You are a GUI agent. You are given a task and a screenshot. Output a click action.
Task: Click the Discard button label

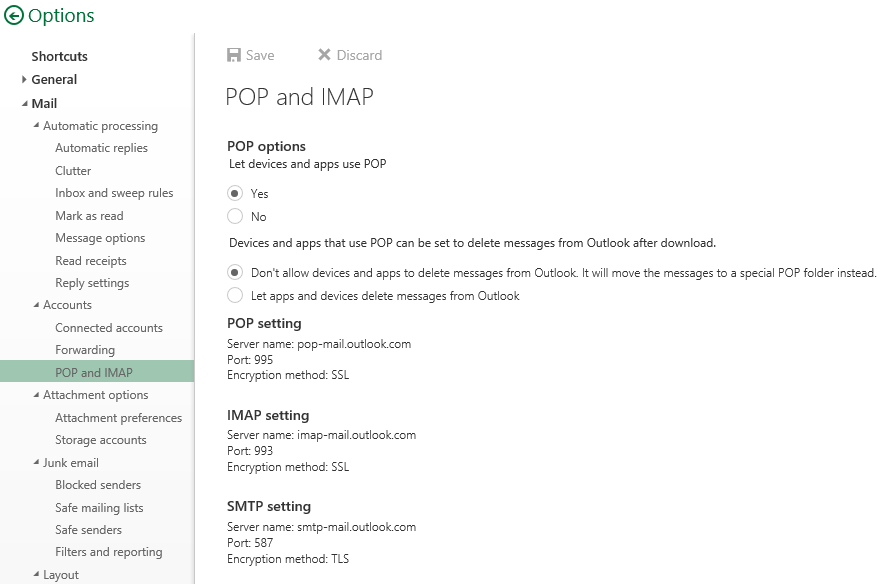359,55
